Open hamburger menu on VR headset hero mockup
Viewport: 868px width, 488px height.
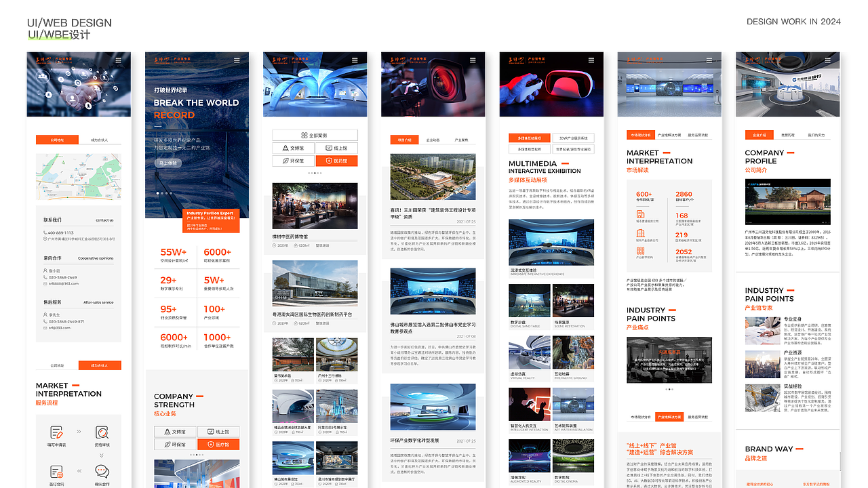coord(591,60)
